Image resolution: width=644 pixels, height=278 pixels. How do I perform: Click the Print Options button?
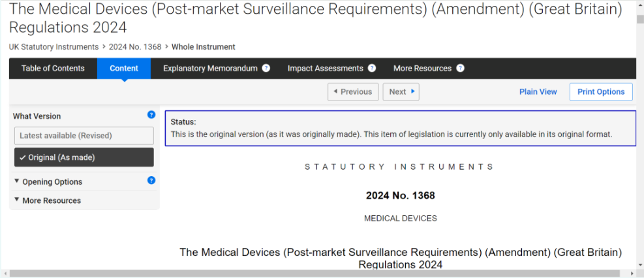(x=601, y=92)
